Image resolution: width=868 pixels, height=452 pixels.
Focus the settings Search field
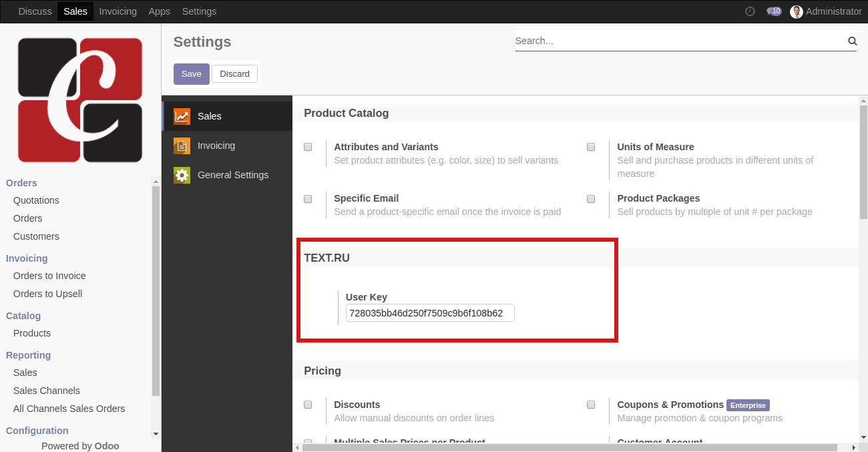tap(680, 41)
